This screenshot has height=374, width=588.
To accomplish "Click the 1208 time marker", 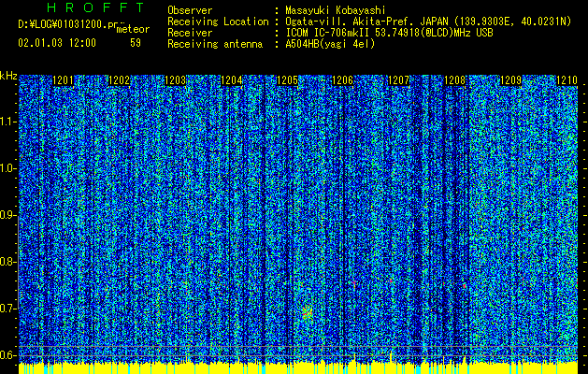I will [x=455, y=80].
